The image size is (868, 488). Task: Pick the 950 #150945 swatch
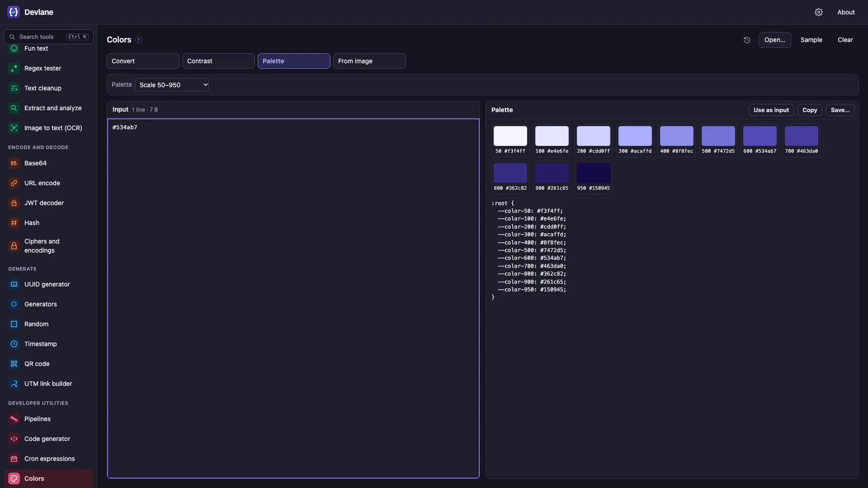click(593, 177)
